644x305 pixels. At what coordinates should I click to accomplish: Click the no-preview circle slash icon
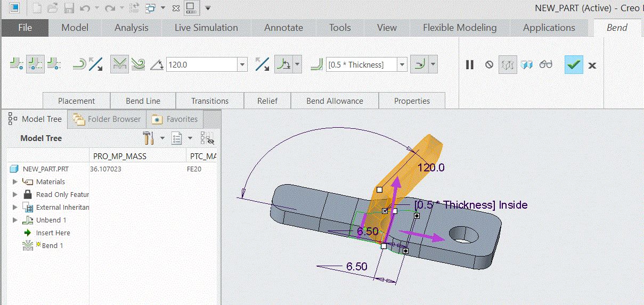click(489, 64)
